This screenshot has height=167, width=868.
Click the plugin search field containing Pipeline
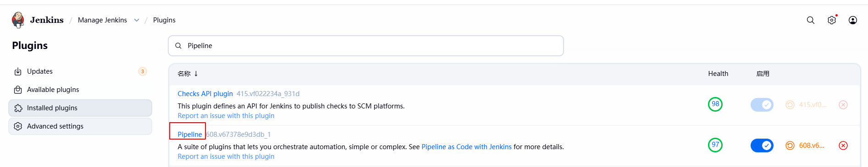(366, 46)
